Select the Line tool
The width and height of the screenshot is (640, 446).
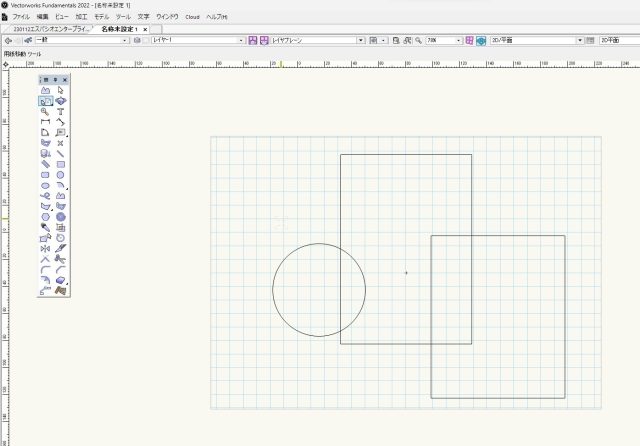pos(61,154)
